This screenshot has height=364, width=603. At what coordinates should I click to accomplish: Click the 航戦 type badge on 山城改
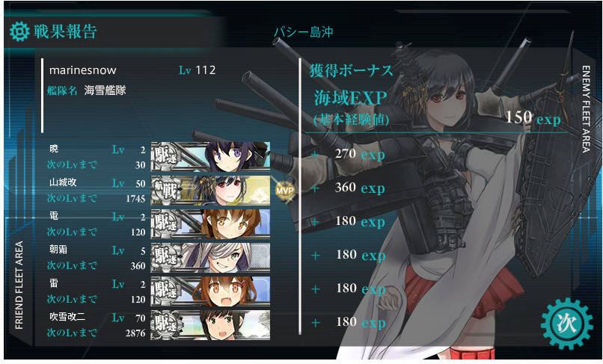pos(166,191)
